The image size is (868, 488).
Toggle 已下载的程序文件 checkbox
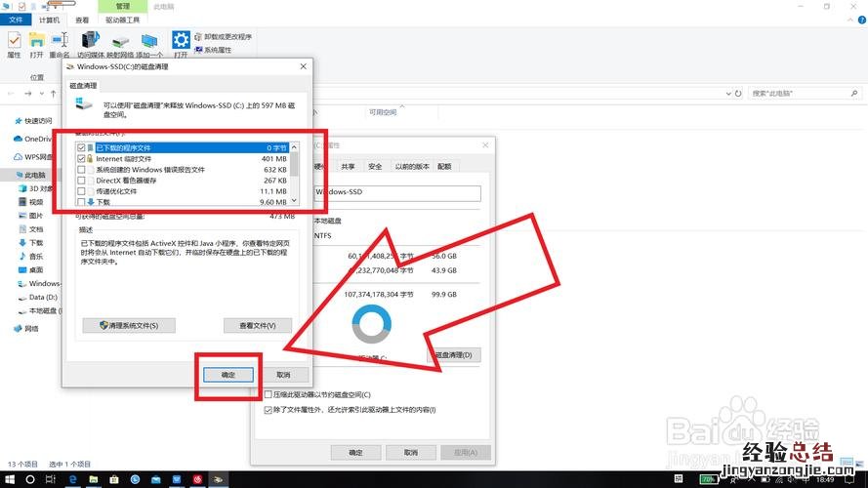coord(81,147)
